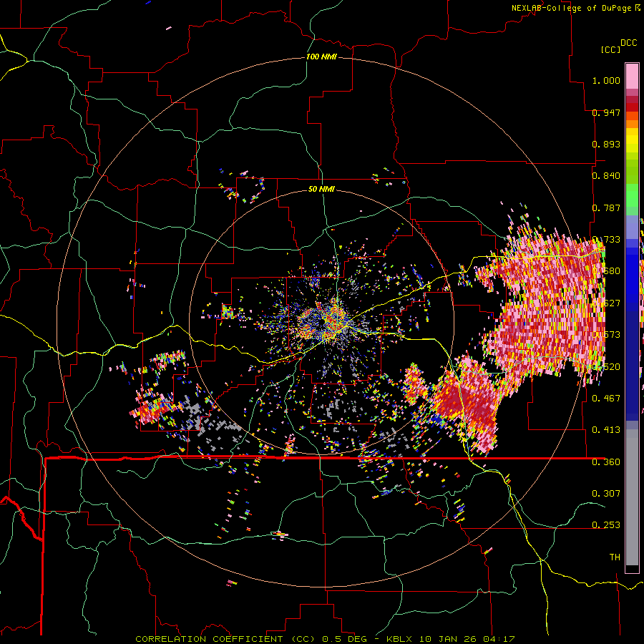Click the 0.947 color scale value
644x644 pixels.
click(x=606, y=112)
